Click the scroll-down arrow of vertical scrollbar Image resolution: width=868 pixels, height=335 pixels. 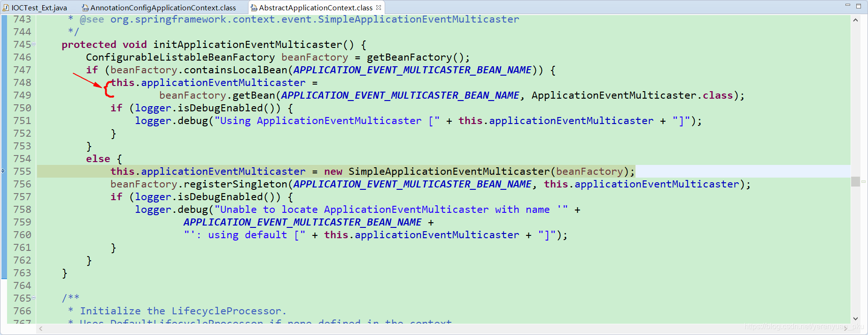(855, 318)
